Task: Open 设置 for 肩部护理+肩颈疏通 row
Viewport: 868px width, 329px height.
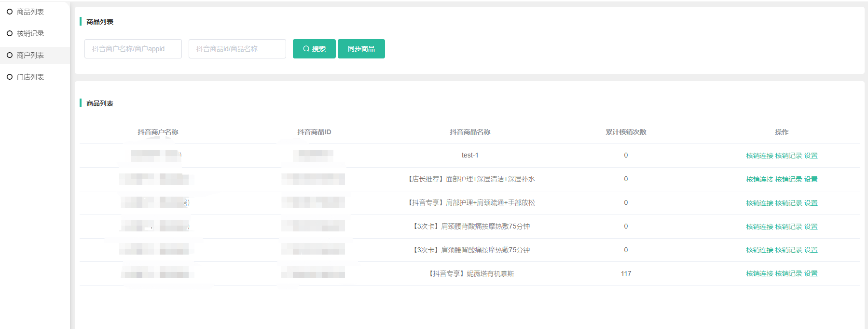Action: (x=811, y=203)
